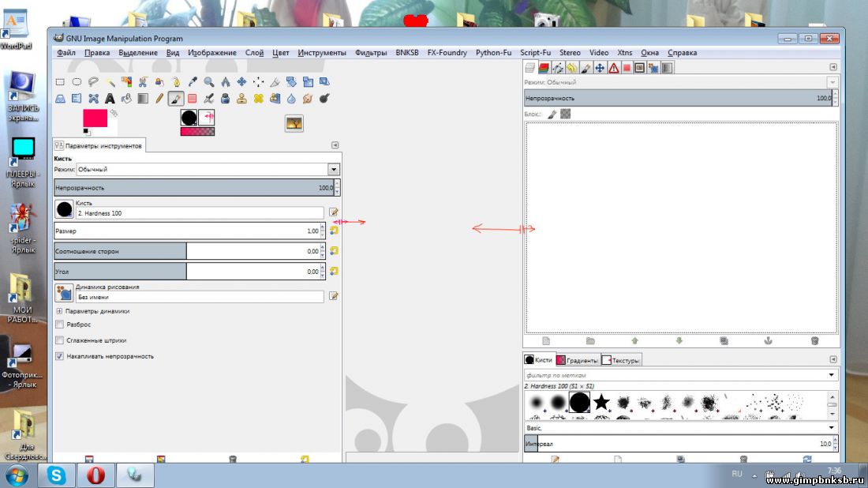
Task: Click the new layer button in layers panel
Action: click(546, 340)
